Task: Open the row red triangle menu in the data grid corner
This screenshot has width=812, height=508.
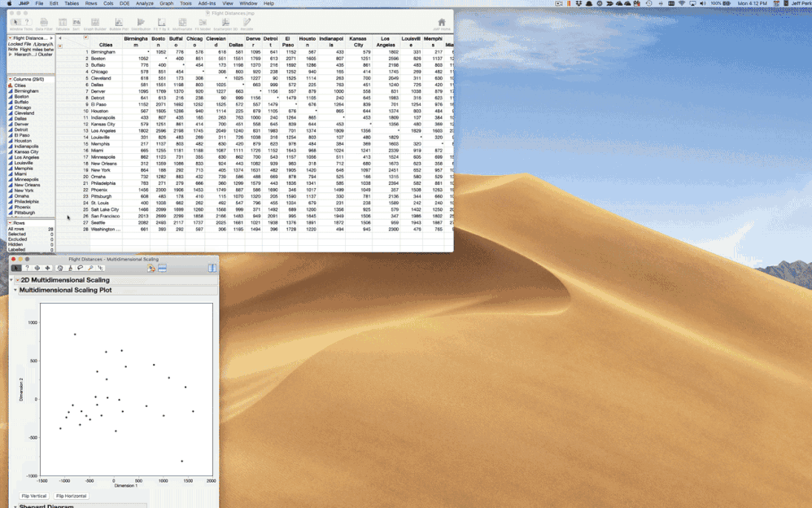Action: pos(60,46)
